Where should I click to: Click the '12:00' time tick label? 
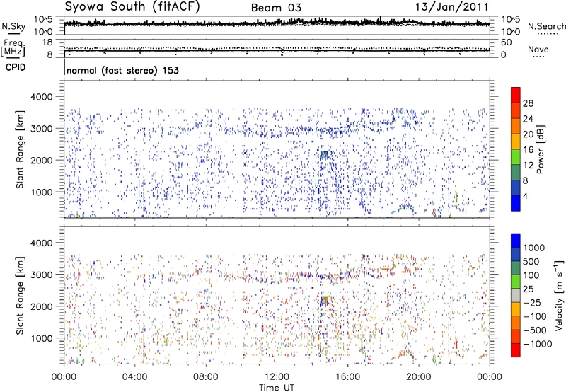tap(277, 376)
